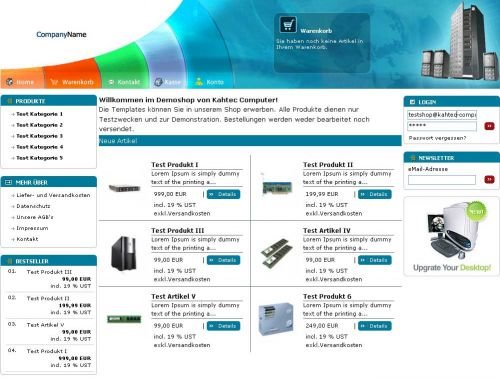Click the Test Produkt I drive thumbnail

tap(125, 188)
